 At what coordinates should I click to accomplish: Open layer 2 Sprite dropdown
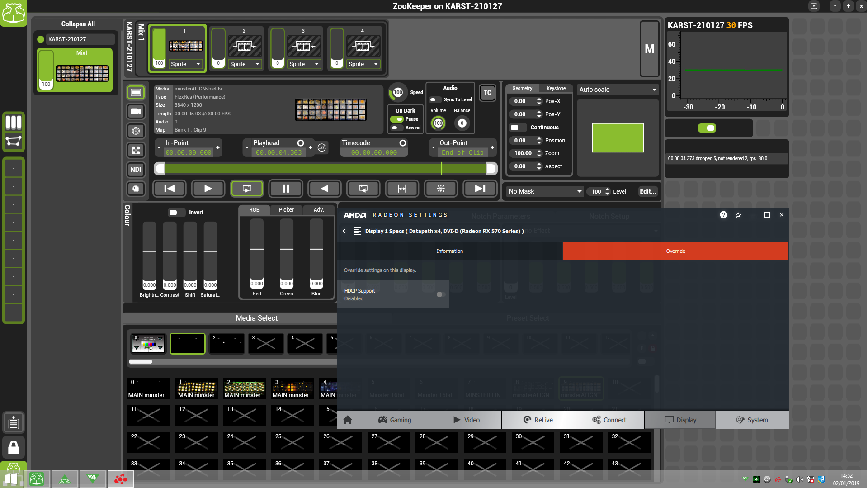pyautogui.click(x=245, y=64)
